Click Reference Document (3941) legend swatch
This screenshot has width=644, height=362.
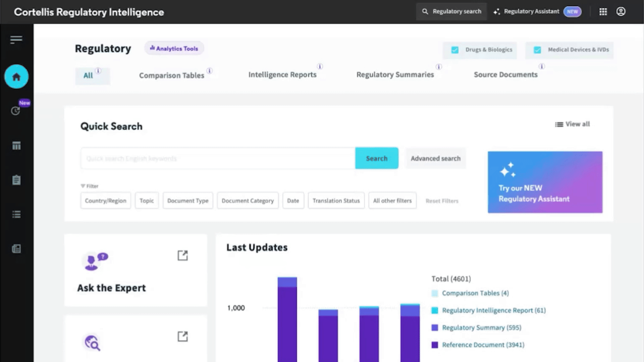point(435,345)
